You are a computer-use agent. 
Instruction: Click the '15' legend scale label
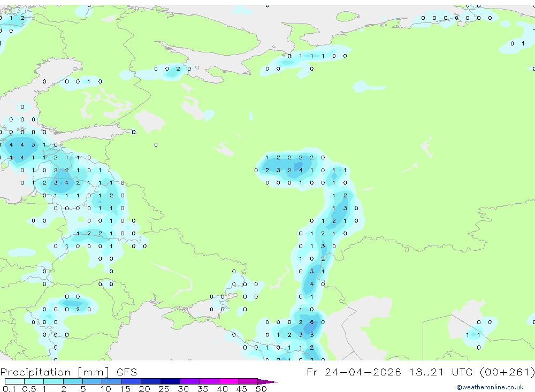point(125,389)
